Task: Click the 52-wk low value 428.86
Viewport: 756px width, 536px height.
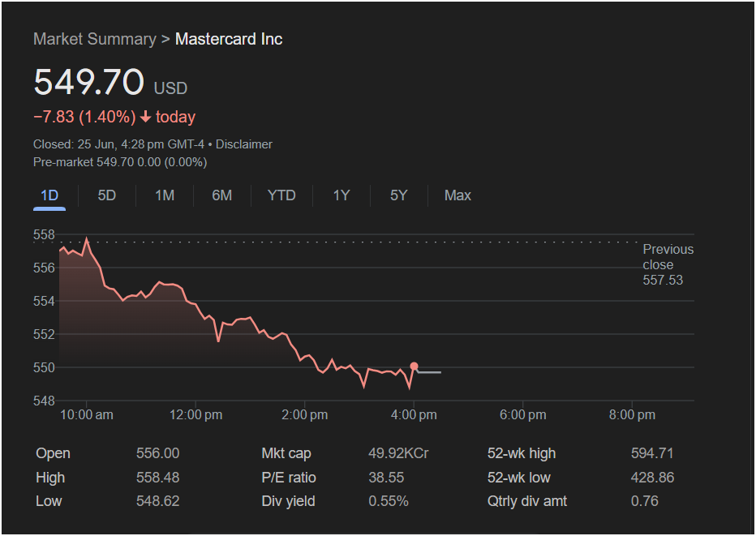Action: point(652,477)
